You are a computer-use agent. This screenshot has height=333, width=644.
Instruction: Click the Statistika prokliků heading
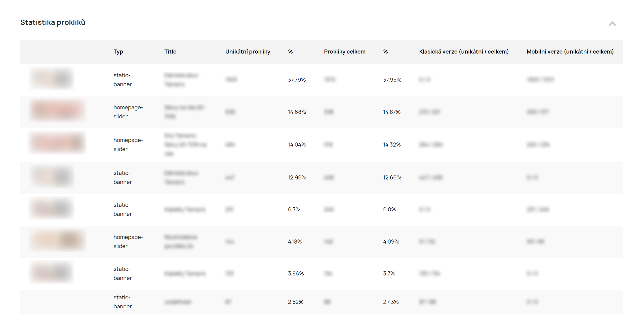(53, 22)
